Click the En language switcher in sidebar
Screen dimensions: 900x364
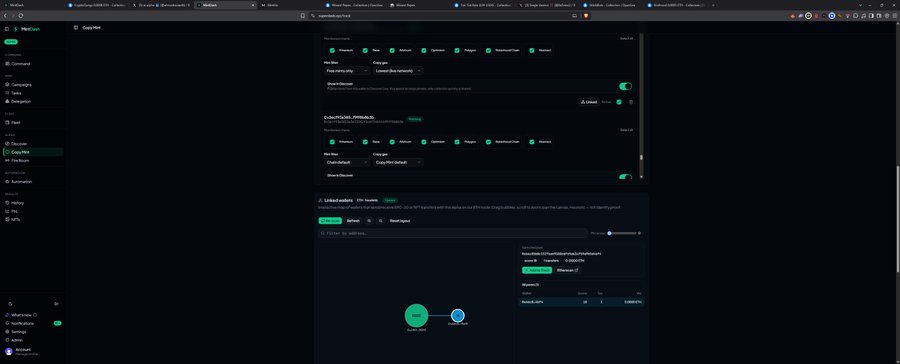(x=56, y=304)
